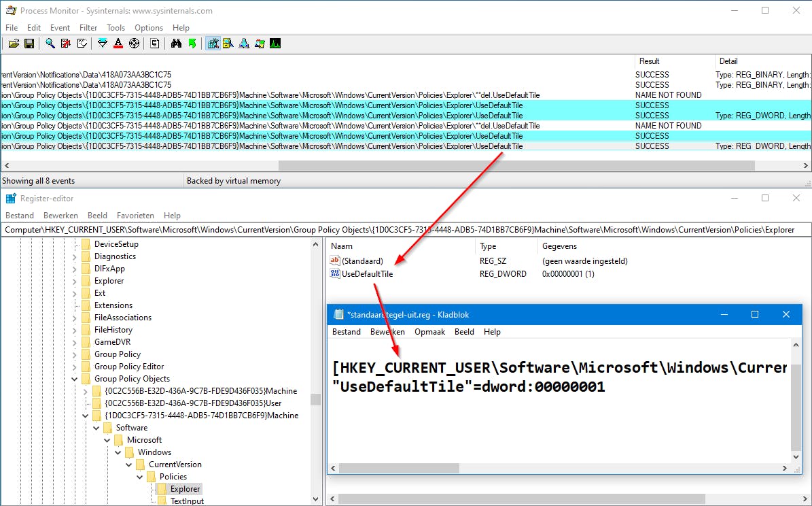Screen dimensions: 812x506
Task: Expand the FileAssociations registry key
Action: click(75, 318)
